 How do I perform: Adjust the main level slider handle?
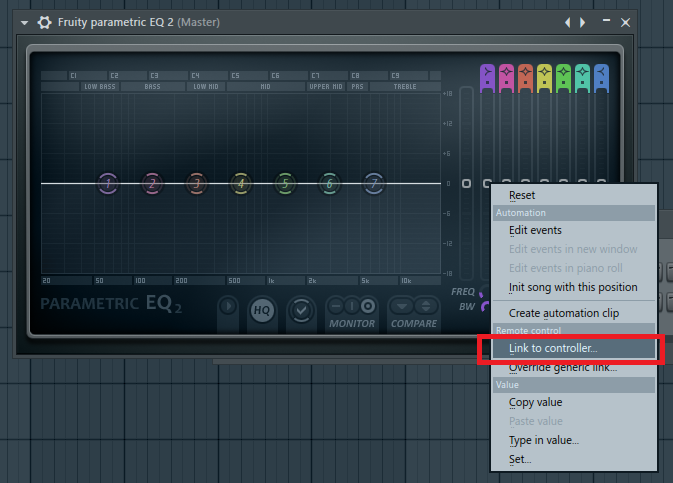[467, 184]
